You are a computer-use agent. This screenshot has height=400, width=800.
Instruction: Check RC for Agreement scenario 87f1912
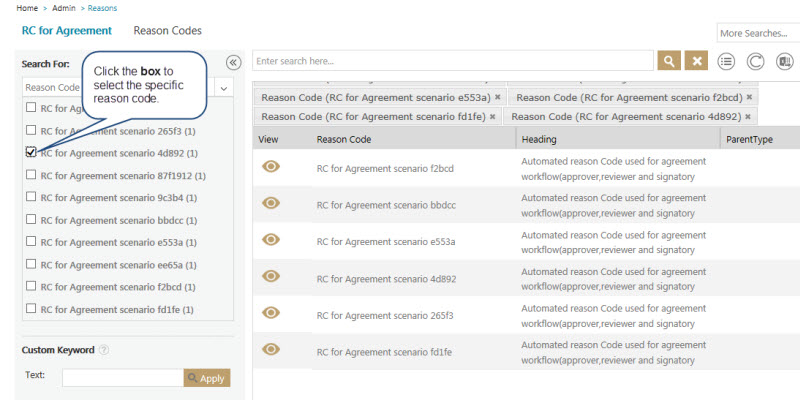point(32,175)
